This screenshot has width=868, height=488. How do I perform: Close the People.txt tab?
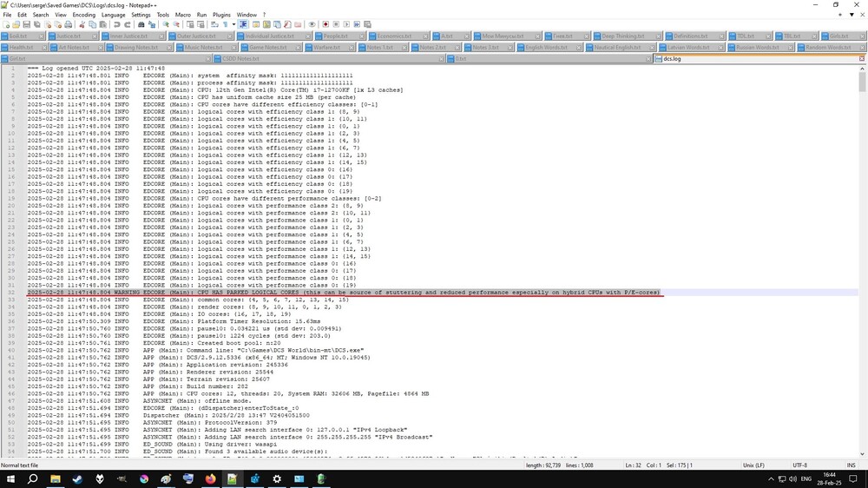361,36
